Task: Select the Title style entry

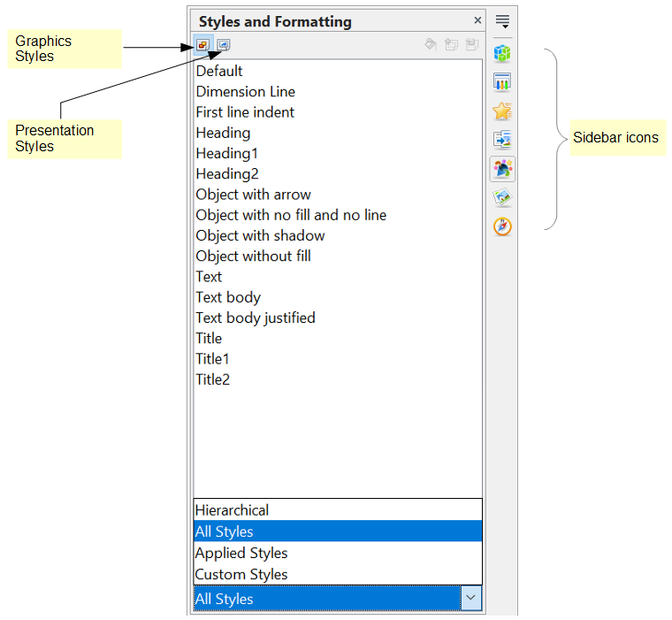Action: pyautogui.click(x=338, y=339)
